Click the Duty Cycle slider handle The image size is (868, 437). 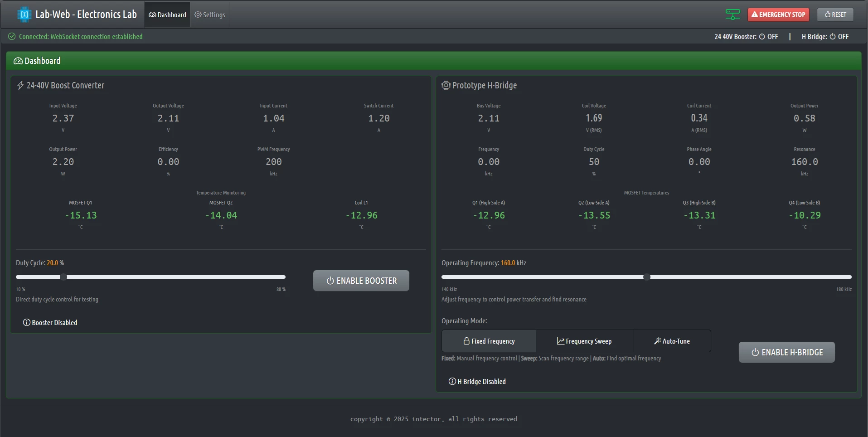tap(63, 277)
